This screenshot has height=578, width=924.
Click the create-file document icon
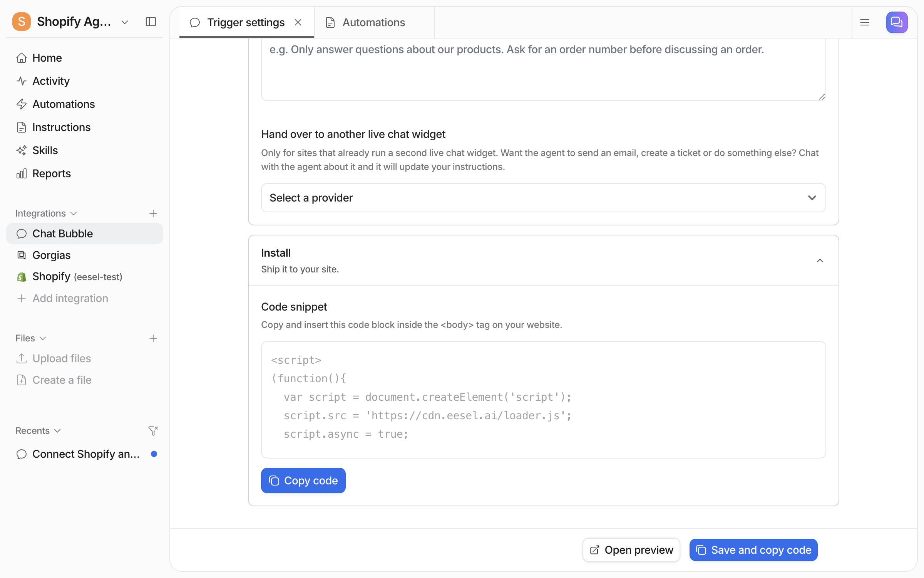click(22, 380)
